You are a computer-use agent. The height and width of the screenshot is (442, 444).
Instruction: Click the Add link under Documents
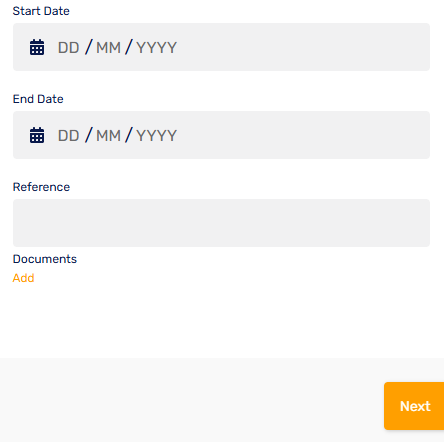pyautogui.click(x=23, y=278)
